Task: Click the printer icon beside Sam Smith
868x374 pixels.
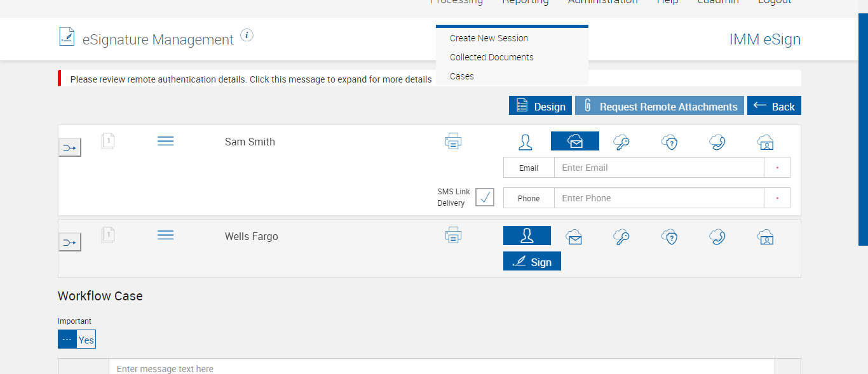Action: pyautogui.click(x=453, y=142)
